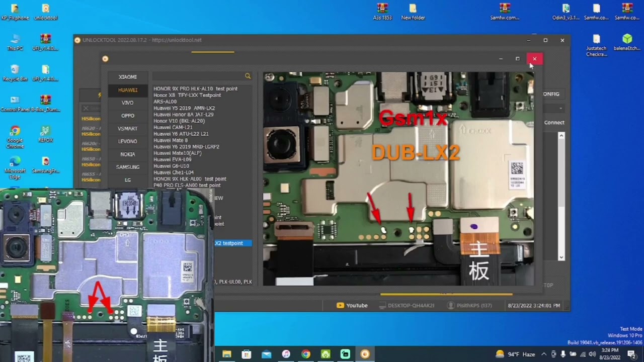Click the YouTube link in status bar

pos(352,305)
